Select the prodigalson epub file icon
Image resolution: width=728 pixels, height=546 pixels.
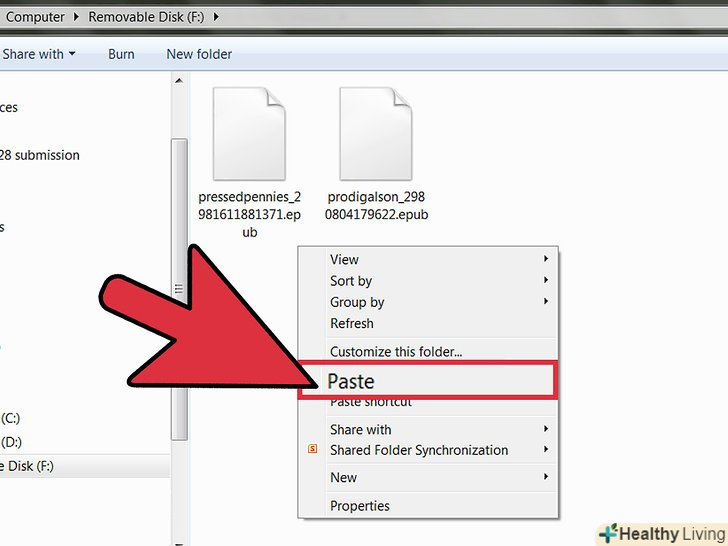point(375,135)
